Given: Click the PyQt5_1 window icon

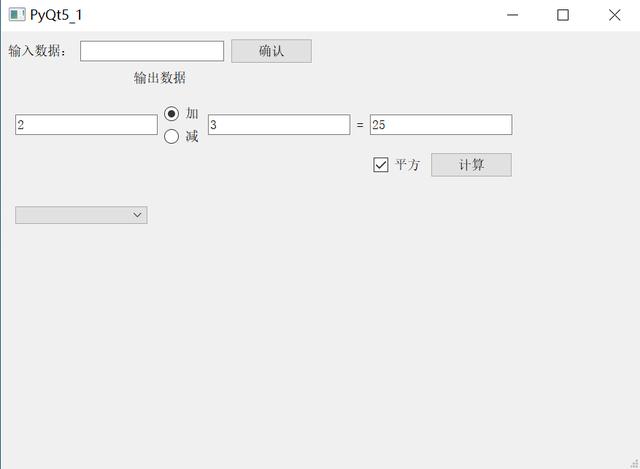Looking at the screenshot, I should pyautogui.click(x=17, y=15).
